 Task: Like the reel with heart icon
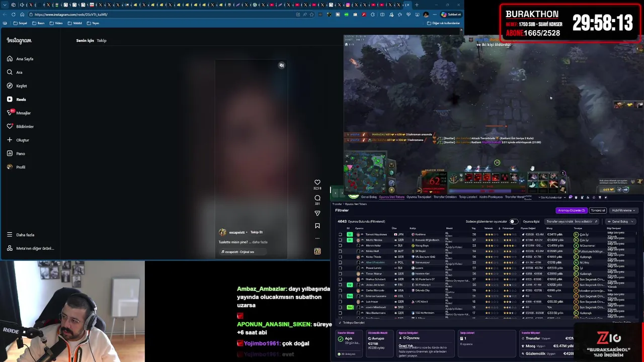[317, 183]
